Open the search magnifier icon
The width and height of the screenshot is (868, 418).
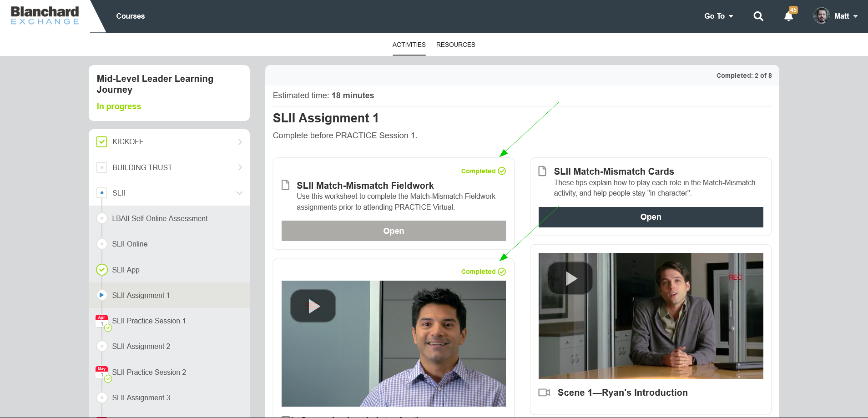tap(758, 16)
